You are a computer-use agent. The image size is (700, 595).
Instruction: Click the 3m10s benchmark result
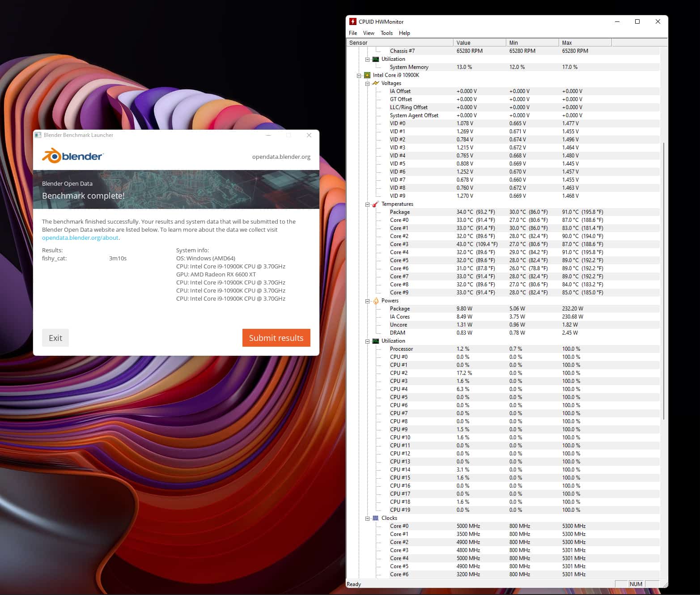(x=118, y=258)
